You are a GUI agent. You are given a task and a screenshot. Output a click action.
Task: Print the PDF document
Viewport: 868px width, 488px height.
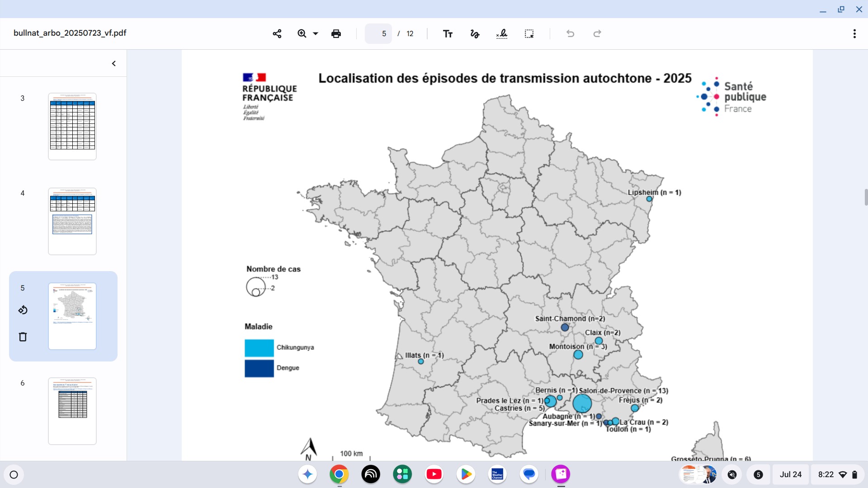pyautogui.click(x=336, y=33)
